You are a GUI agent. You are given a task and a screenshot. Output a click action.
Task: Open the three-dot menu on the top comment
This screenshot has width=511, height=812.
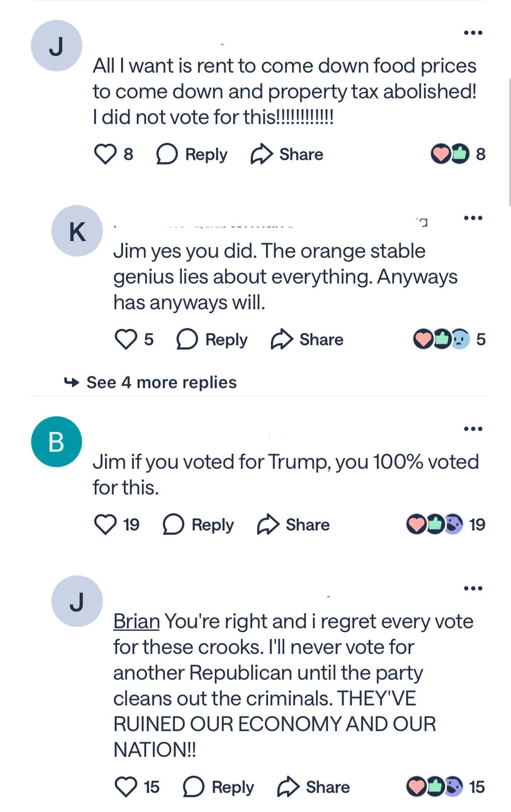[473, 33]
